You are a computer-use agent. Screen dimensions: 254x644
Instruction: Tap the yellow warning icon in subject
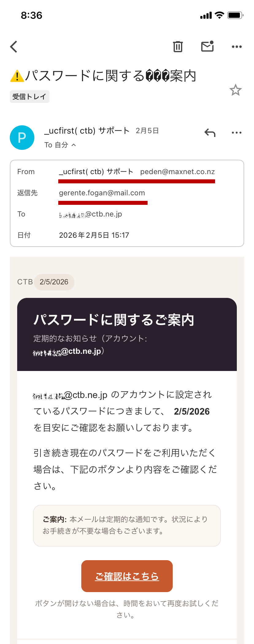(17, 76)
